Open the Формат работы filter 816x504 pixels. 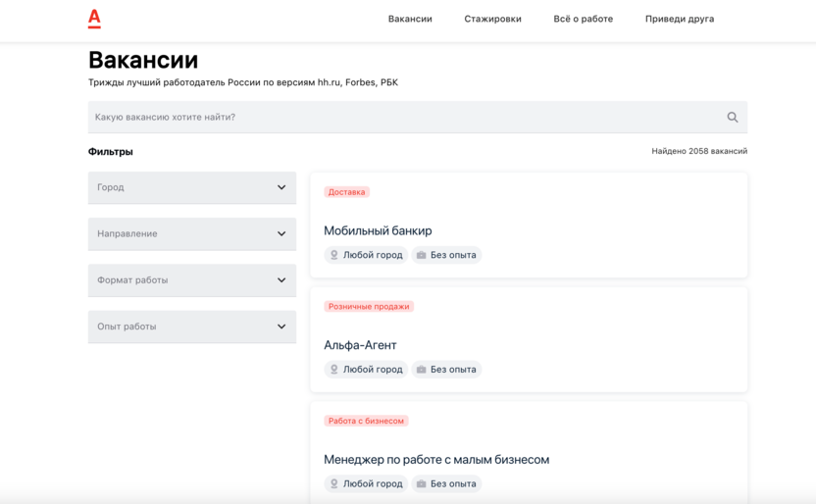(192, 279)
